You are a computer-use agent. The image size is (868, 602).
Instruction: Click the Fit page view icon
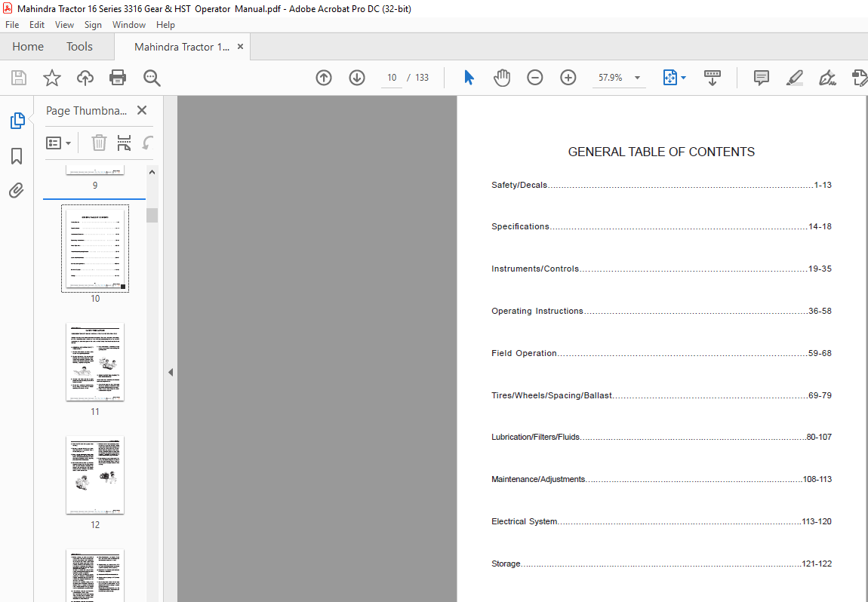669,78
